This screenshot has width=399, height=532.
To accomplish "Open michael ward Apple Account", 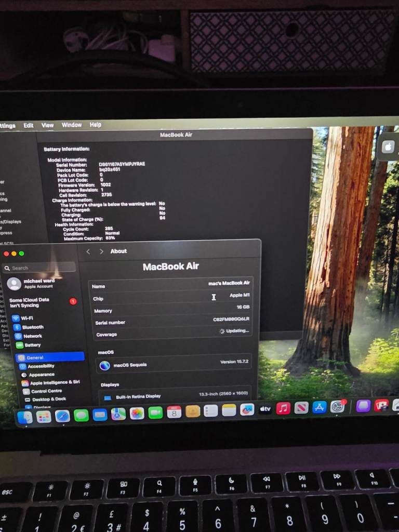I will click(x=31, y=284).
